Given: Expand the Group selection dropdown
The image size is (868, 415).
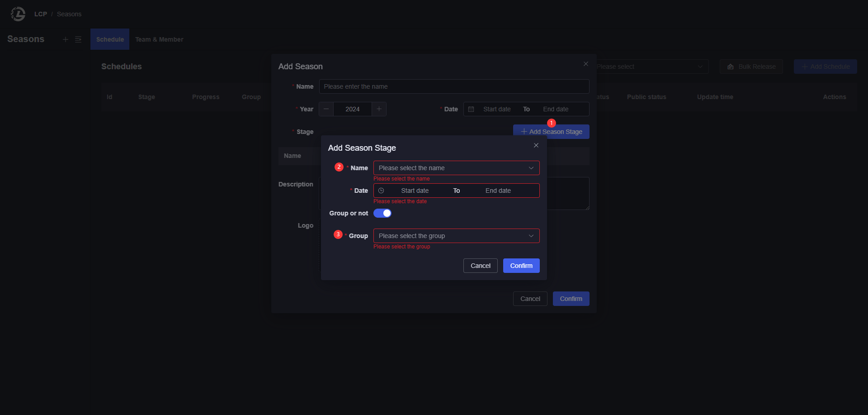Looking at the screenshot, I should click(x=456, y=236).
